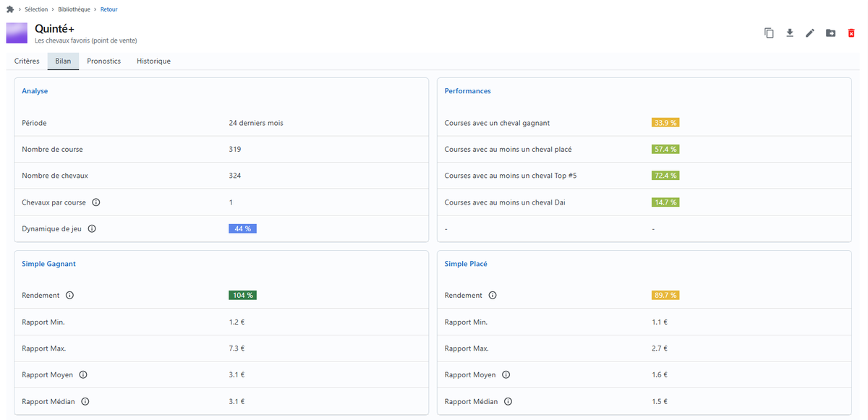Viewport: 868px width, 420px height.
Task: Click the 57.4 % cheval placé badge
Action: click(x=665, y=150)
